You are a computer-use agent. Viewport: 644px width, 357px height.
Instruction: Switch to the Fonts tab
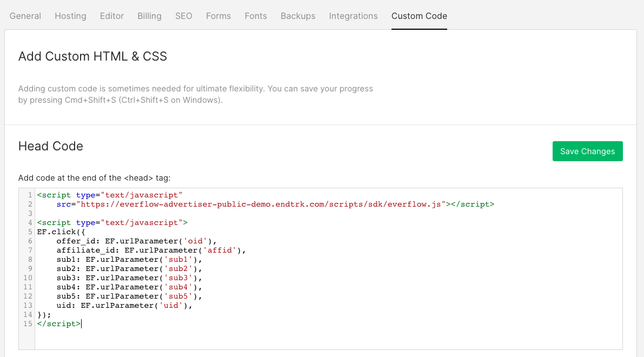pos(255,16)
